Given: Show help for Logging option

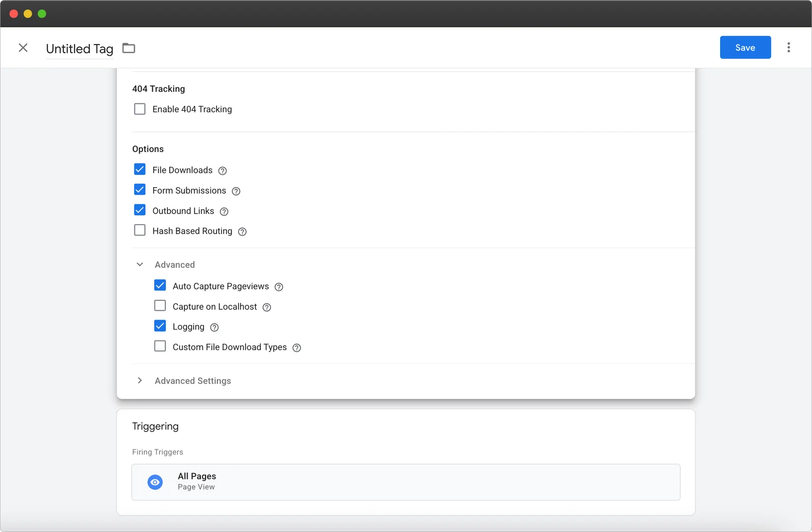Looking at the screenshot, I should pos(214,328).
